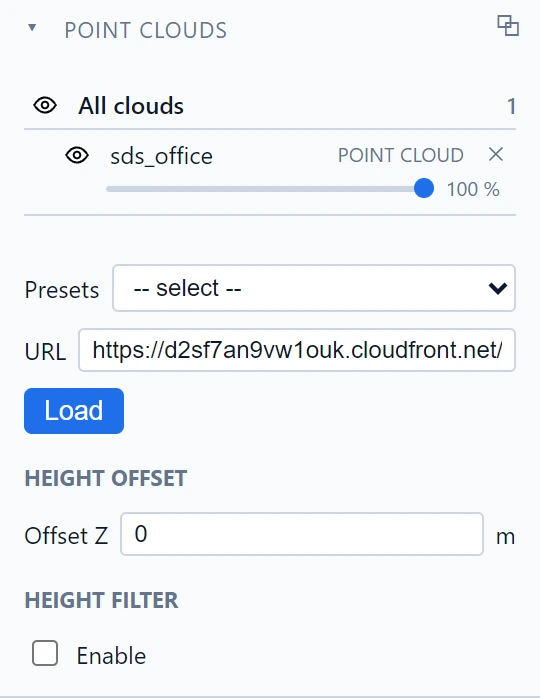This screenshot has height=698, width=540.
Task: Select the sds_office cloud name
Action: [x=161, y=156]
